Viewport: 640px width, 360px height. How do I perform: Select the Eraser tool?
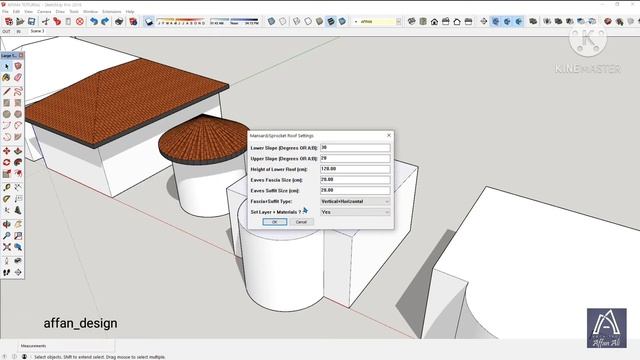tap(18, 78)
